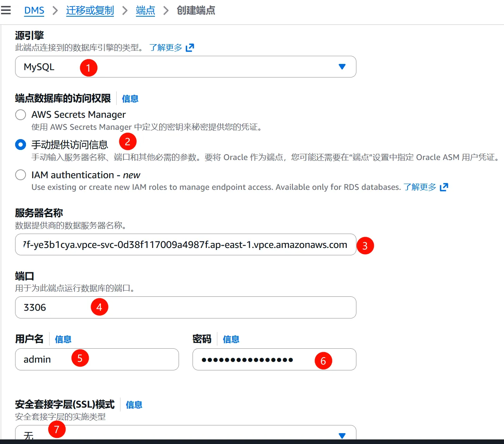Click 信息 next to 端点数据库的访问权限
This screenshot has height=444, width=504.
point(130,99)
